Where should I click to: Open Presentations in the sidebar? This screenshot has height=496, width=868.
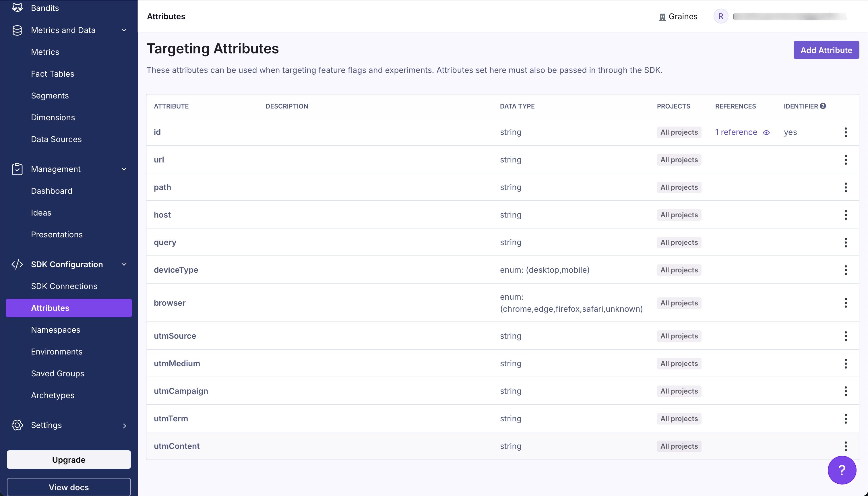[57, 235]
